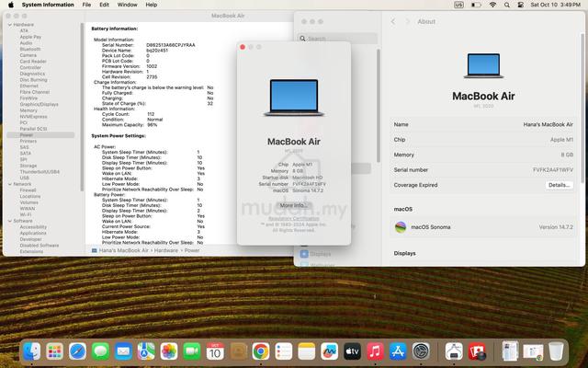Open Maps app in the Dock
This screenshot has height=368, width=588.
pyautogui.click(x=146, y=351)
